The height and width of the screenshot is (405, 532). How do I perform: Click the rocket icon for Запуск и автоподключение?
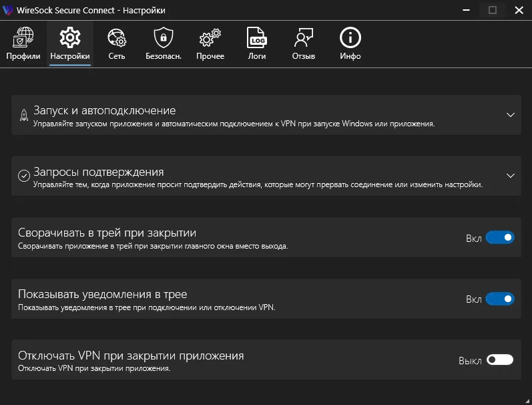click(x=24, y=115)
